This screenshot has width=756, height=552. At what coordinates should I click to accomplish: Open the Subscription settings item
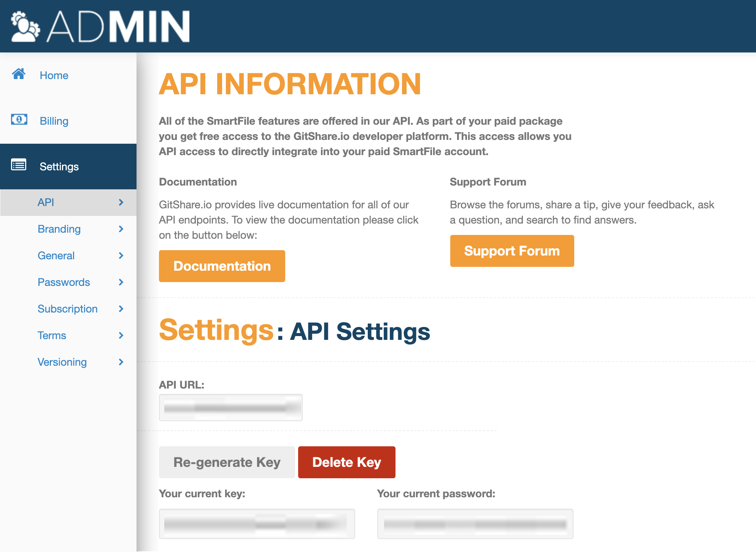pos(68,309)
